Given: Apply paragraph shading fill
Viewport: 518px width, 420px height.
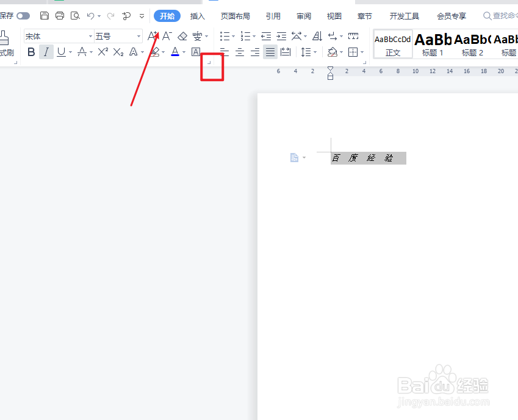Looking at the screenshot, I should [333, 52].
